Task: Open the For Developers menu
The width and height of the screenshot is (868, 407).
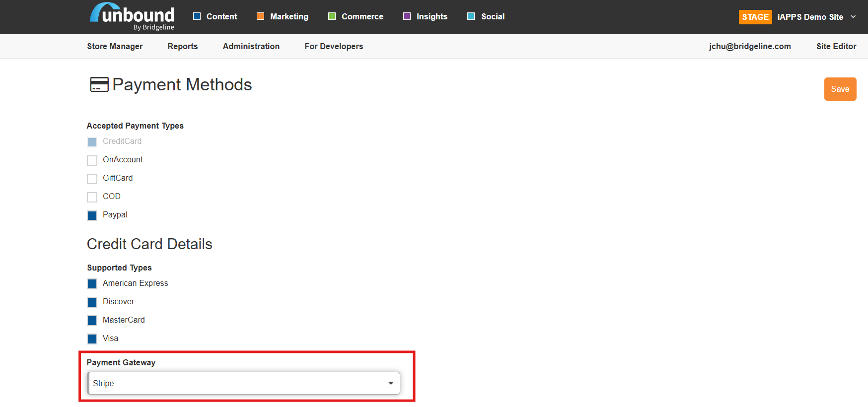Action: [334, 46]
